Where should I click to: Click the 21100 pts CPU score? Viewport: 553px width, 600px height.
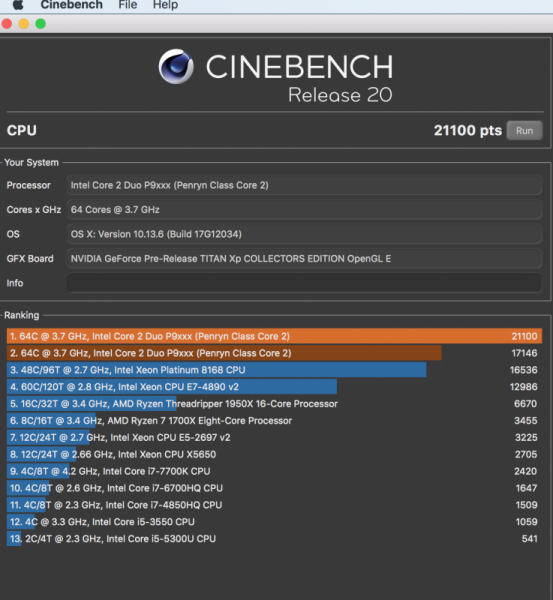467,130
